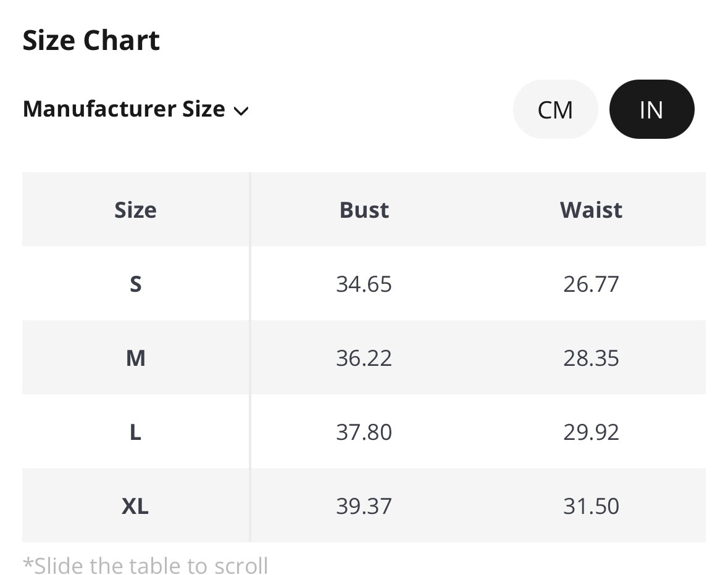This screenshot has width=728, height=575.
Task: Click the Bust column header
Action: click(364, 210)
